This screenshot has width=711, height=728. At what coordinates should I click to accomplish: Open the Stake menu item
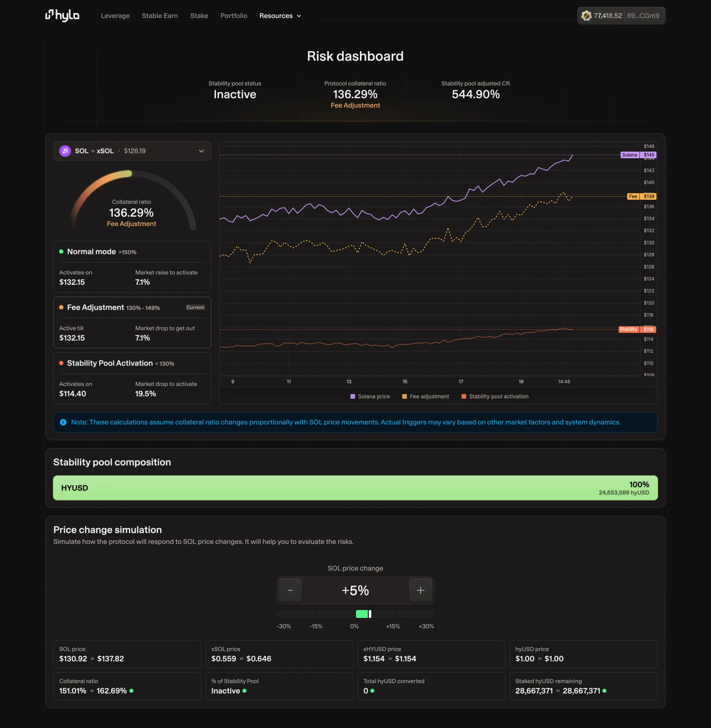tap(199, 16)
